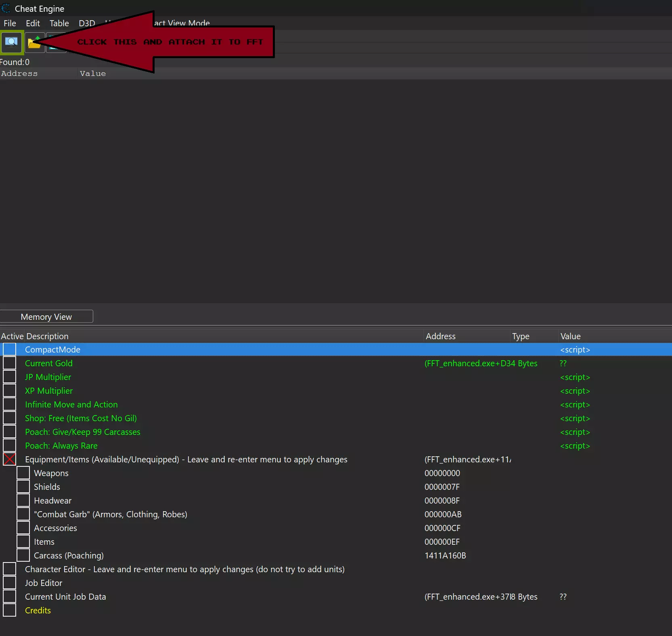Open the Memory View button

coord(46,317)
